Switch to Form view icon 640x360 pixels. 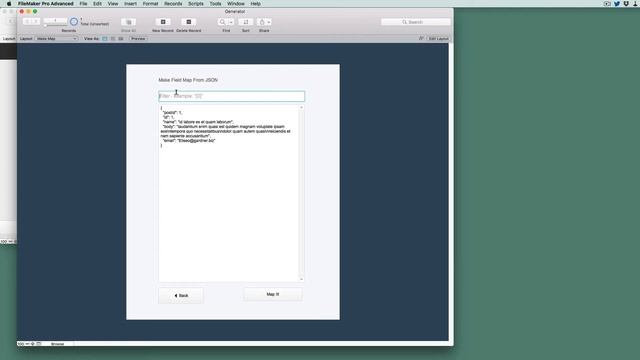click(105, 39)
